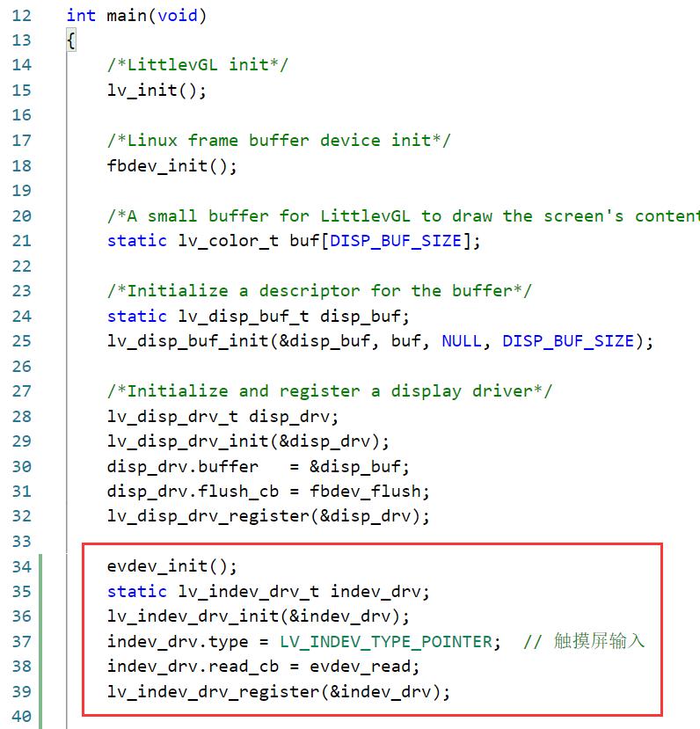Click lv_disp_drv_init call on line 29

pyautogui.click(x=248, y=441)
